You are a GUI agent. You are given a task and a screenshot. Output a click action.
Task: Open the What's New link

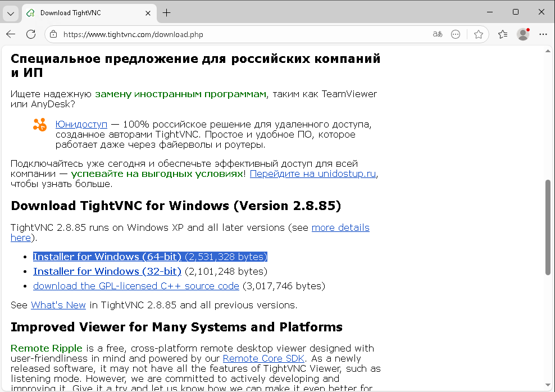(58, 305)
